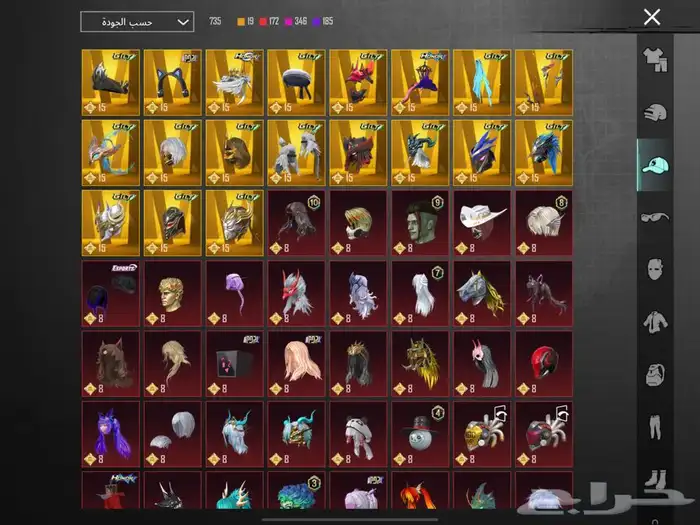Filter by the orange mythic count 19
Viewport: 700px width, 525px height.
click(246, 21)
